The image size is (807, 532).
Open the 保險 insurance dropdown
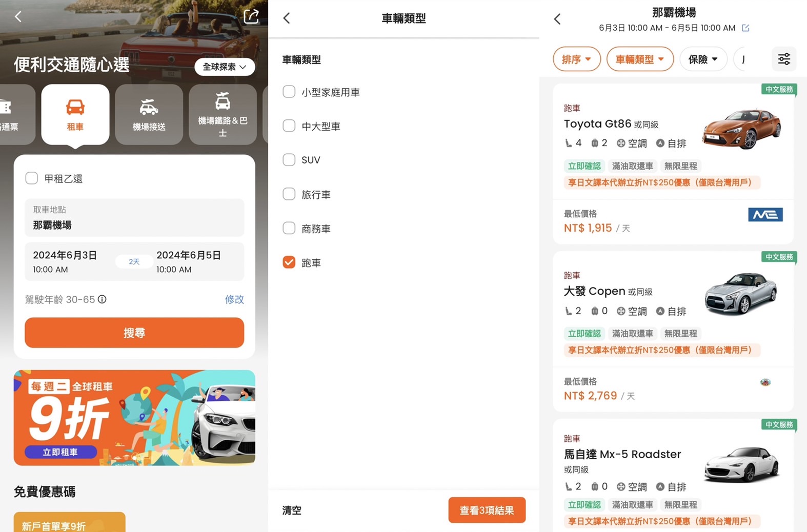coord(703,59)
